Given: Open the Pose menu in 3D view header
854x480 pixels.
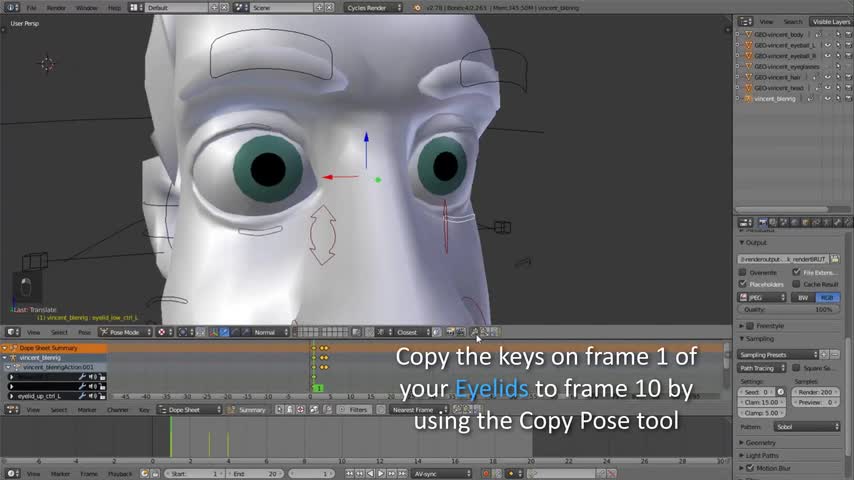Looking at the screenshot, I should [84, 332].
